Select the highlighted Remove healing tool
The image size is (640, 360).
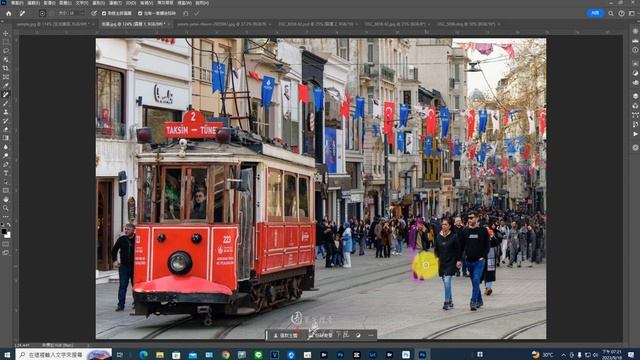click(6, 94)
